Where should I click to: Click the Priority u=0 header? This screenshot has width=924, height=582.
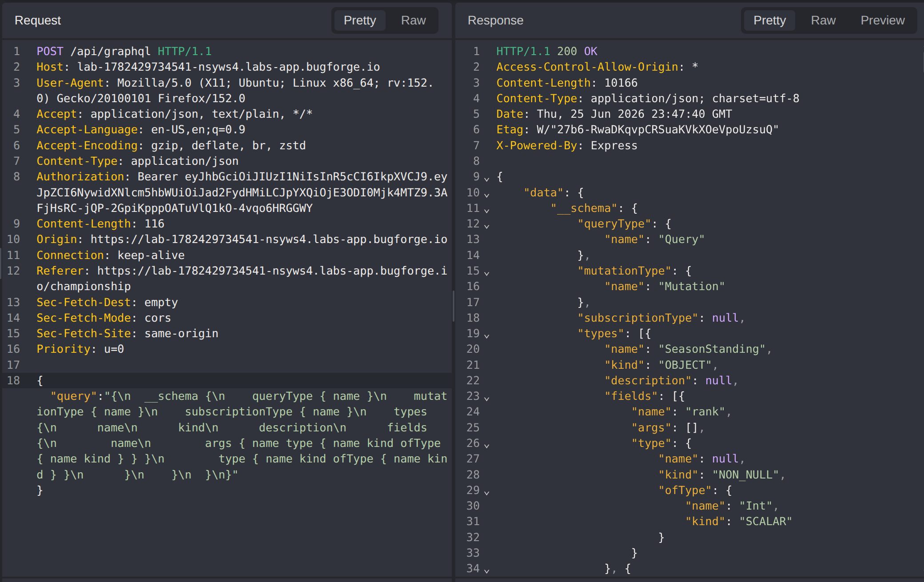click(80, 349)
